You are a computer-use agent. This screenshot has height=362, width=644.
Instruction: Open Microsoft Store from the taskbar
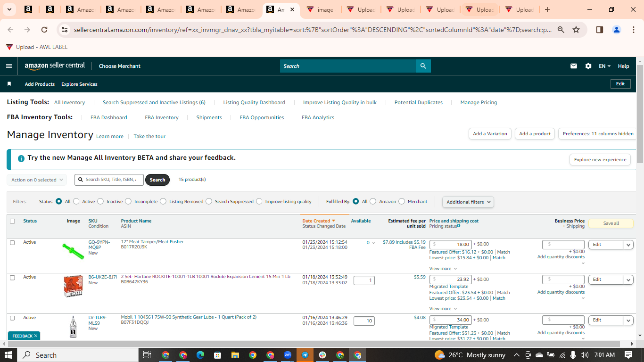217,355
